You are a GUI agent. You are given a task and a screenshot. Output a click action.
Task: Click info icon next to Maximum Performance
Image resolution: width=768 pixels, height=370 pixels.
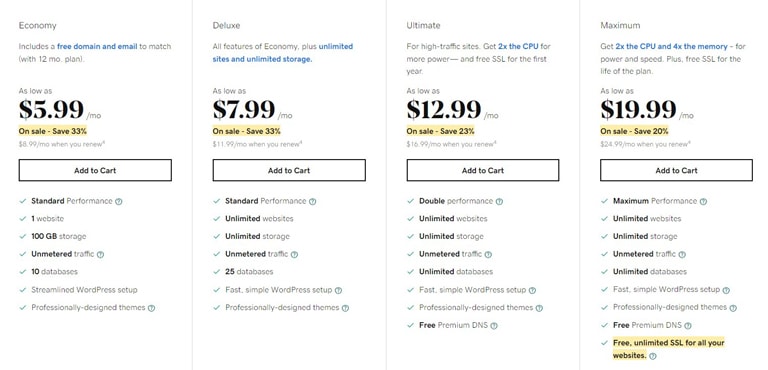click(703, 201)
